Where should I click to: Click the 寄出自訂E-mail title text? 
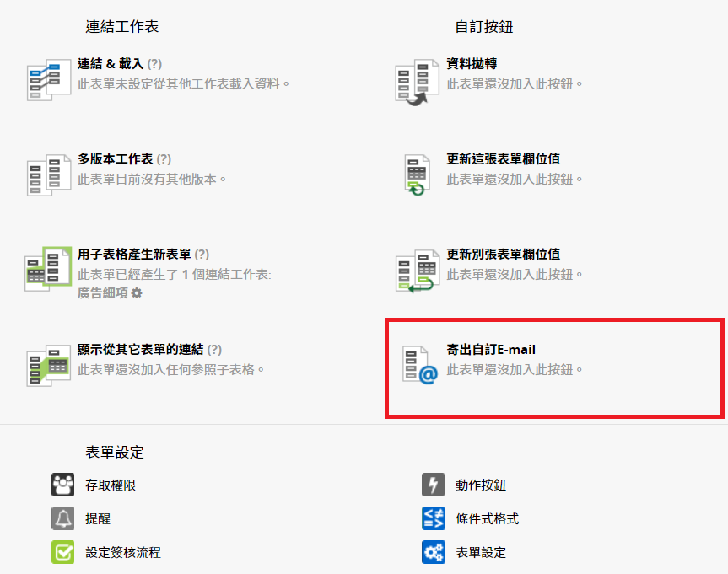[x=491, y=350]
